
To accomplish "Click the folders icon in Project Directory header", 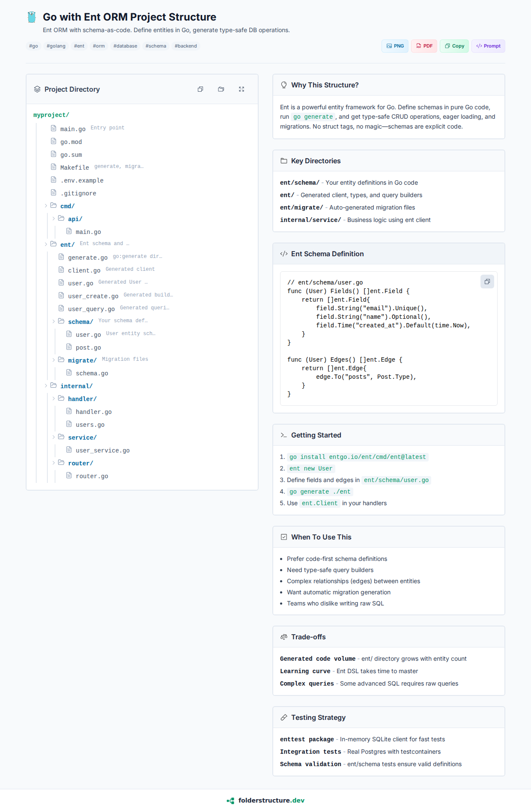I will [x=221, y=89].
